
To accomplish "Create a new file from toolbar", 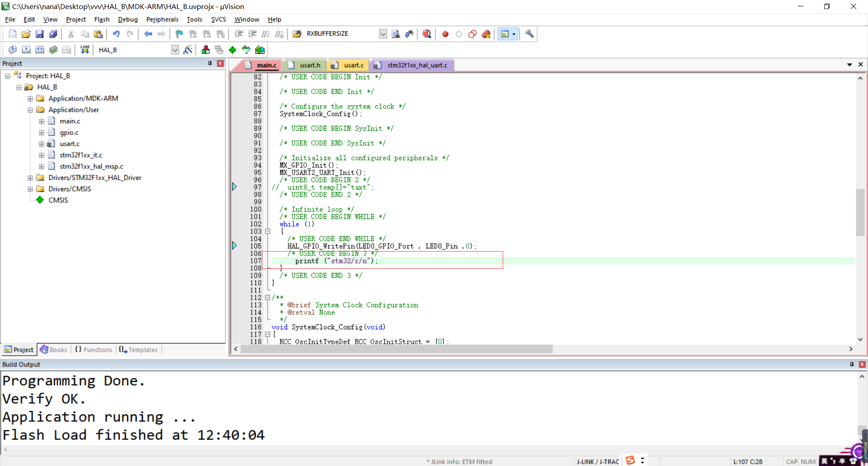I will click(x=13, y=34).
